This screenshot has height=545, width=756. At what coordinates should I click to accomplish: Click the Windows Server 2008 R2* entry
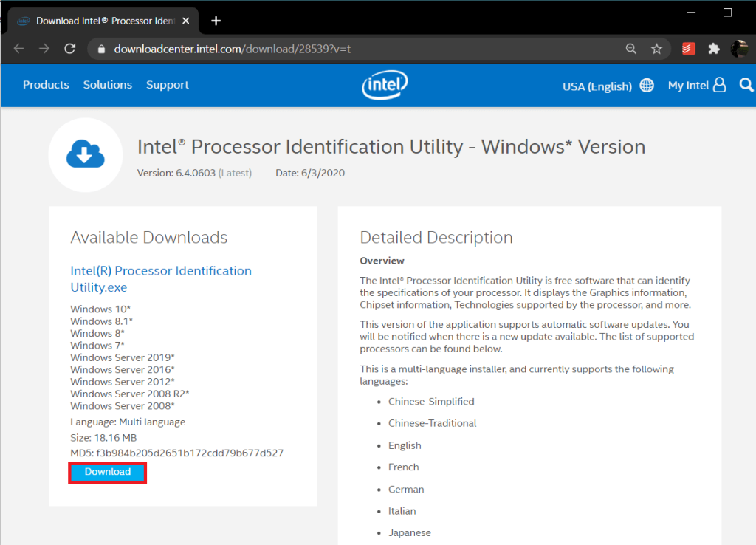tap(130, 394)
